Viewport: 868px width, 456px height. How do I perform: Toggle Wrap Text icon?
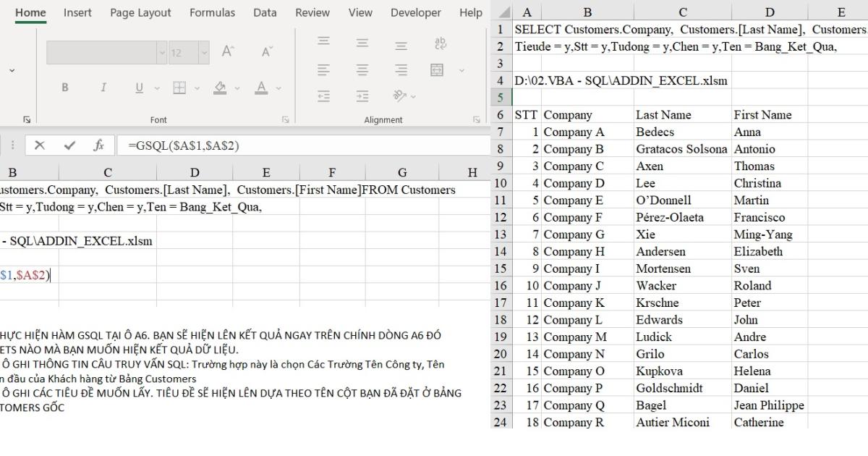coord(441,43)
